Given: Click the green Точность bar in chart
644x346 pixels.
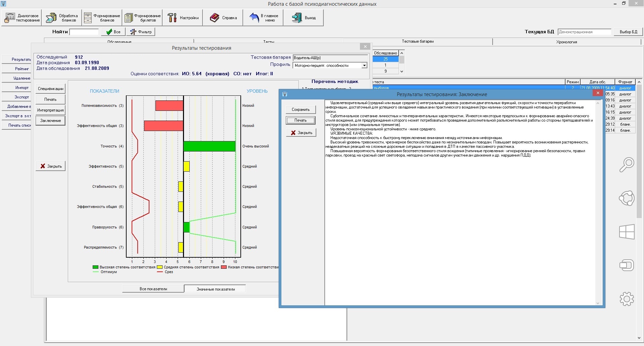Looking at the screenshot, I should click(x=209, y=146).
